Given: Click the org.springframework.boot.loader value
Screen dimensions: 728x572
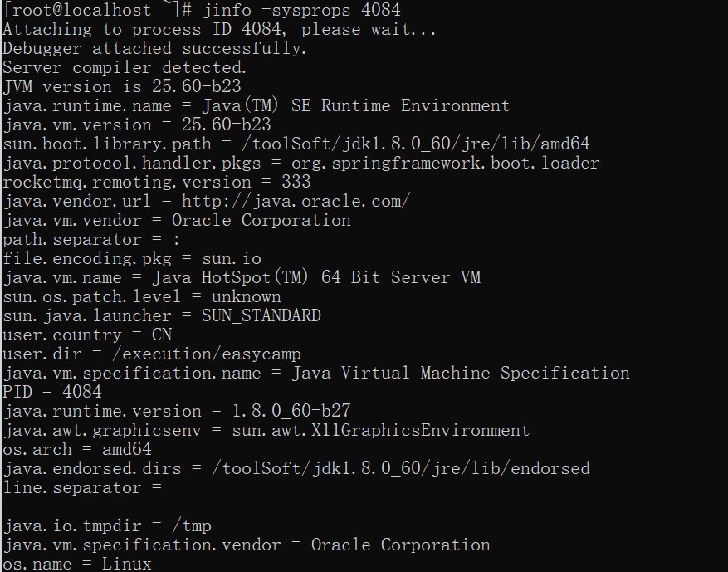Looking at the screenshot, I should (x=445, y=164).
